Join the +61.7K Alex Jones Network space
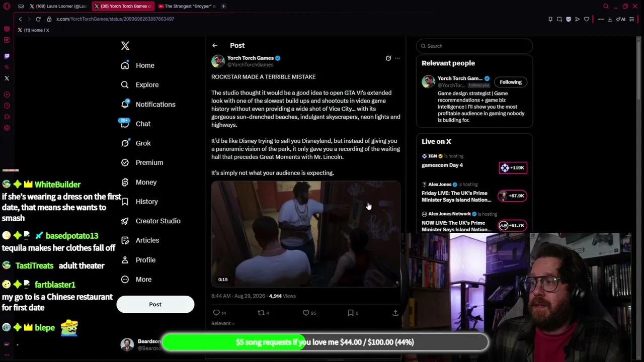 coord(512,225)
